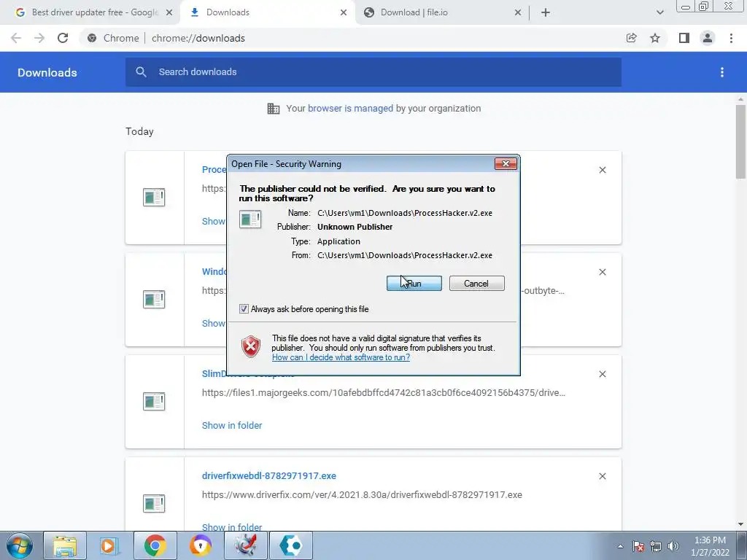This screenshot has height=560, width=747.
Task: Open Downloads page more actions menu
Action: [x=722, y=72]
